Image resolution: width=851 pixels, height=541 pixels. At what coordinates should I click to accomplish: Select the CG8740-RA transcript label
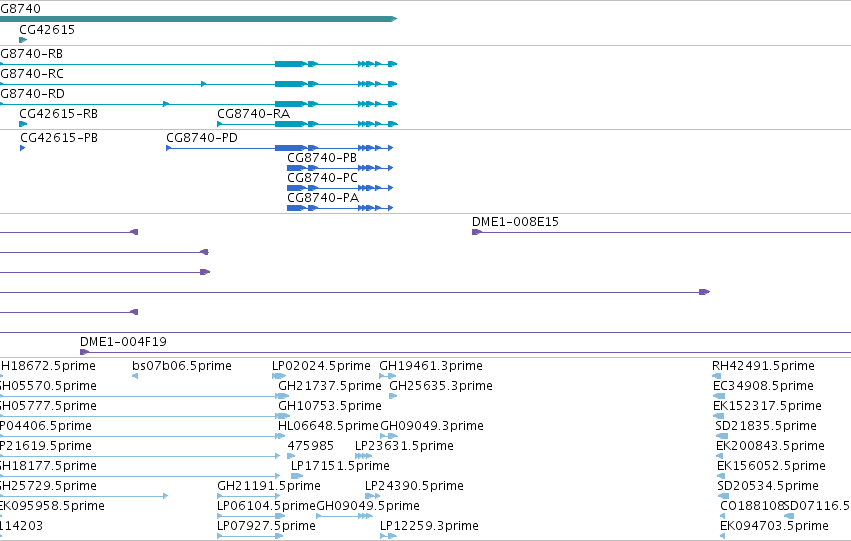(x=253, y=114)
